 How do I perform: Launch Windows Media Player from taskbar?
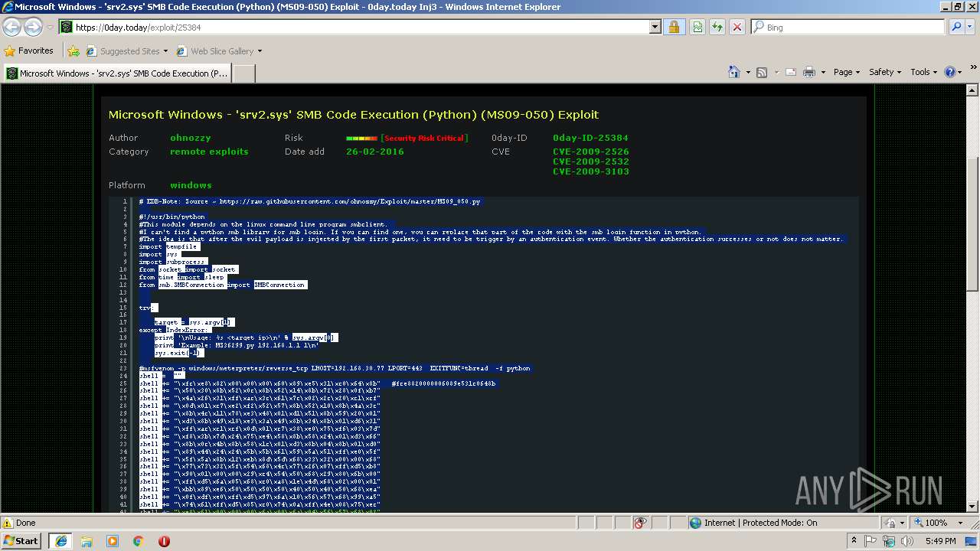tap(113, 541)
